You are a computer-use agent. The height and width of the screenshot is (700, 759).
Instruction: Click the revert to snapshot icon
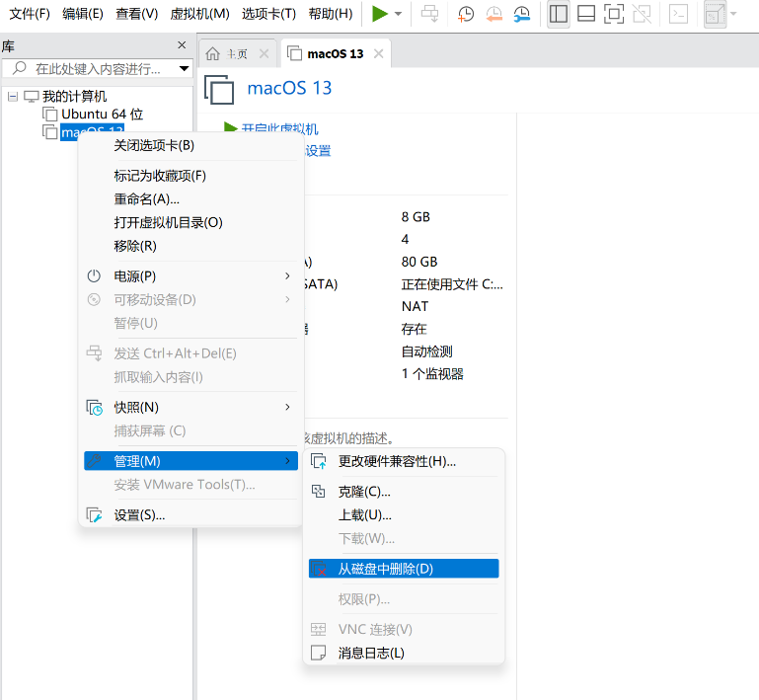(493, 14)
